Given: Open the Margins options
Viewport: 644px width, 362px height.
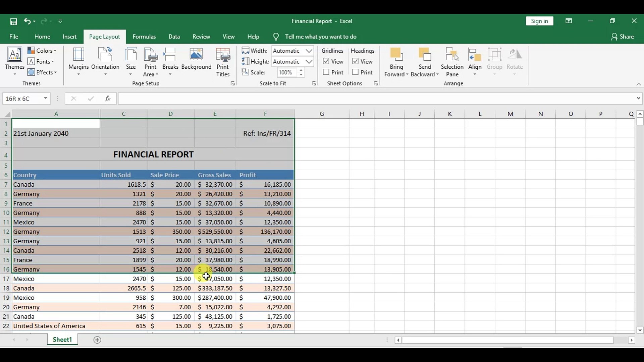Looking at the screenshot, I should click(78, 62).
